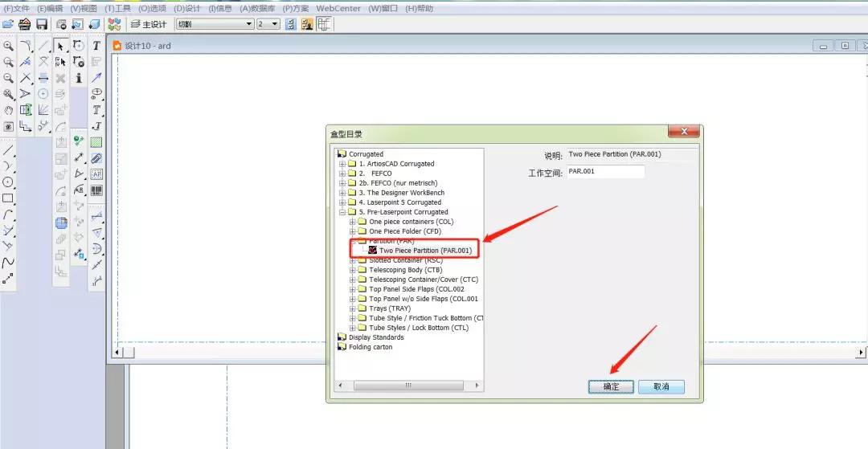The height and width of the screenshot is (449, 868).
Task: Select the hand pan tool
Action: click(8, 110)
